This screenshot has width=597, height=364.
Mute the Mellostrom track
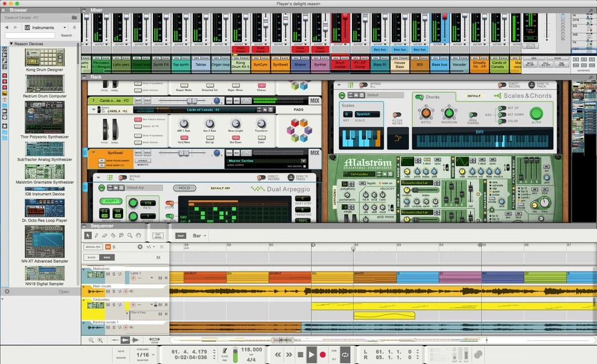pos(107,275)
